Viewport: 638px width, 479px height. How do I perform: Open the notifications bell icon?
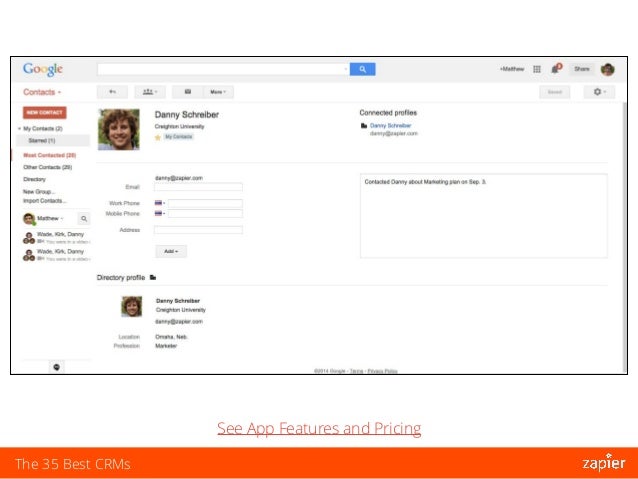click(556, 68)
